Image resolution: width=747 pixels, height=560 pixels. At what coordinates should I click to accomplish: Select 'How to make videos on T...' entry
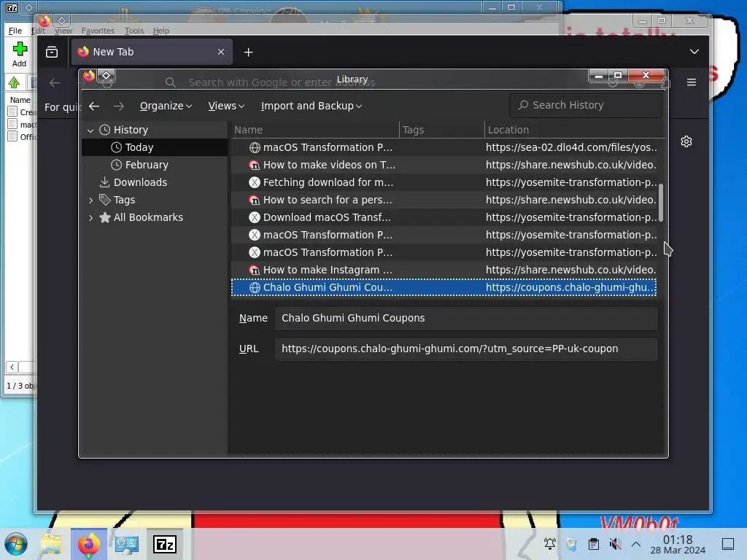(x=444, y=165)
